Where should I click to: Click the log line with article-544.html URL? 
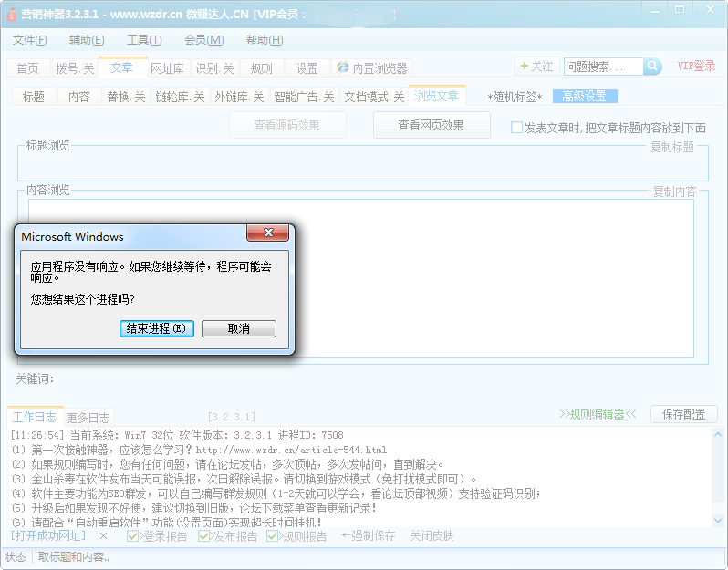[x=199, y=450]
